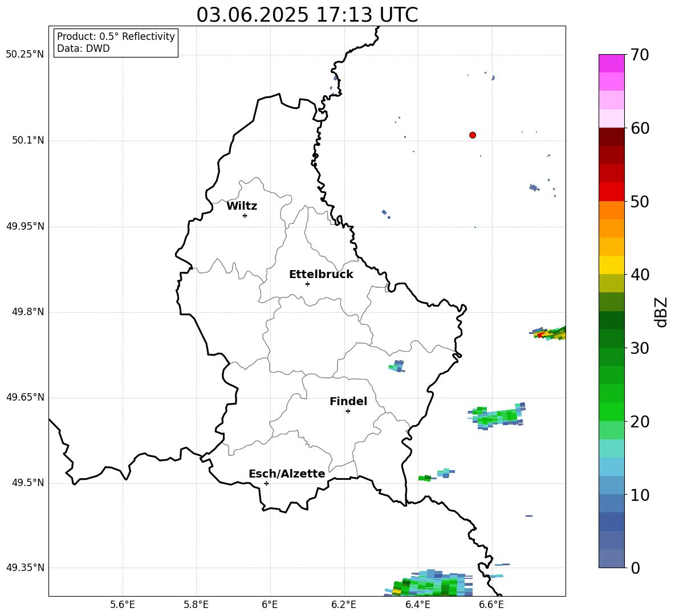Click the Wiltz cross marker
The width and height of the screenshot is (675, 616).
(x=245, y=215)
